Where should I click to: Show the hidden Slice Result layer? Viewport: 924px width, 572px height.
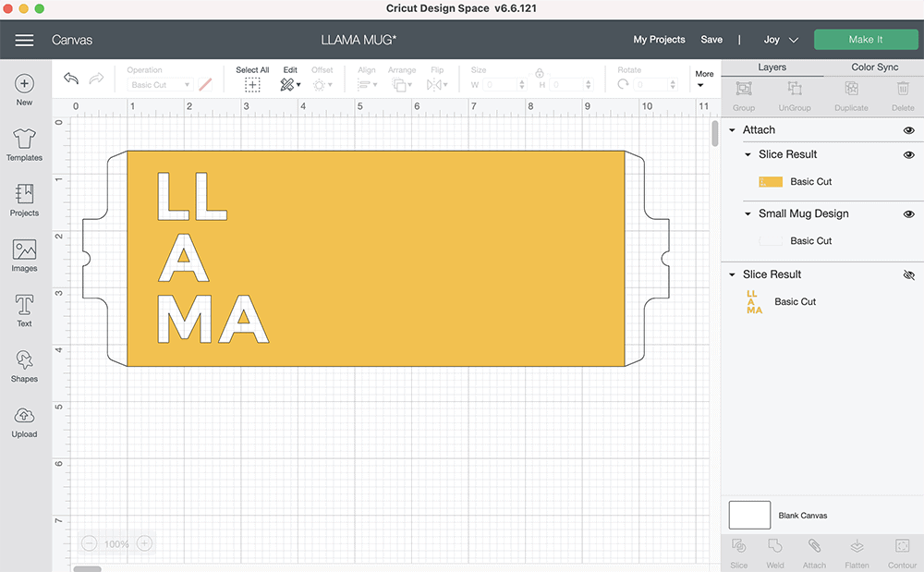pos(908,274)
